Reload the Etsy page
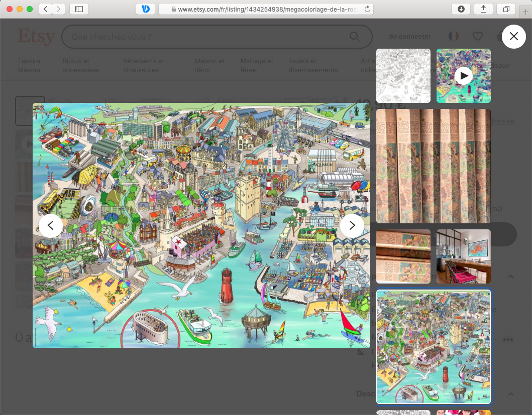The image size is (532, 415). (367, 9)
